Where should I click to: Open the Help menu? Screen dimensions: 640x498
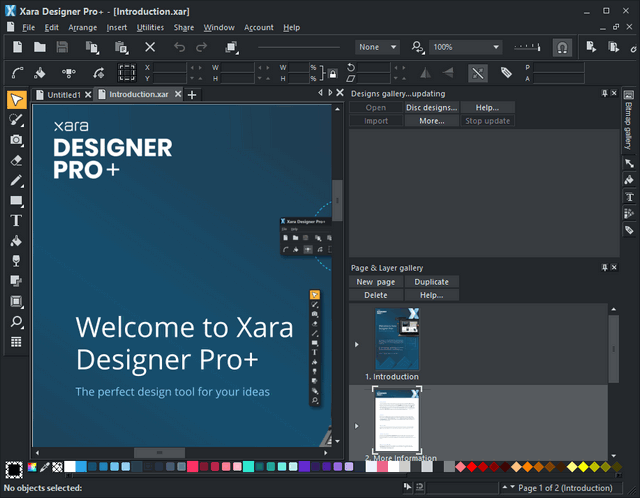[x=291, y=27]
